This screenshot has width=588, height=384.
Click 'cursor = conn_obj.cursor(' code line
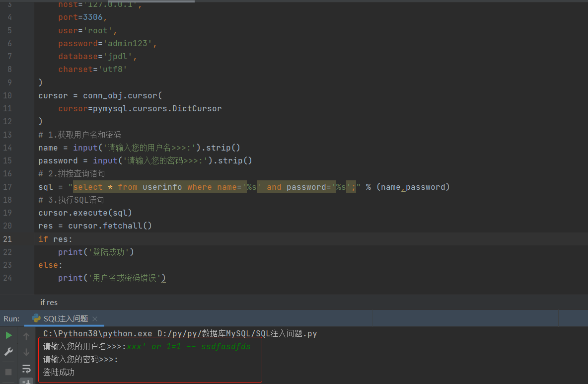pyautogui.click(x=100, y=95)
